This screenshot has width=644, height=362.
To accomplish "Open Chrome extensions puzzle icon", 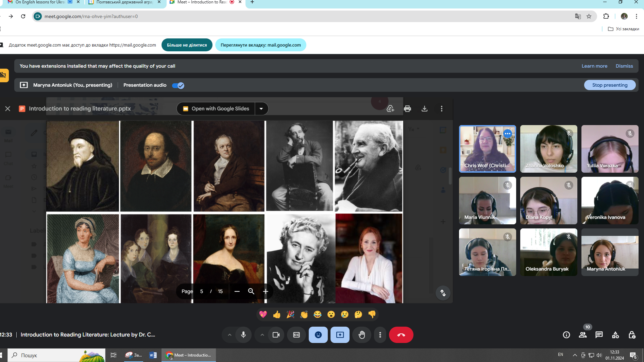I will [606, 16].
